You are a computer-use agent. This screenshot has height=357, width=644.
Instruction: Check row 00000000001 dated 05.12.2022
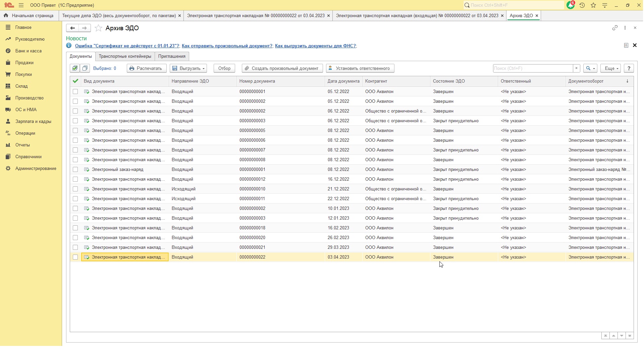pyautogui.click(x=75, y=91)
